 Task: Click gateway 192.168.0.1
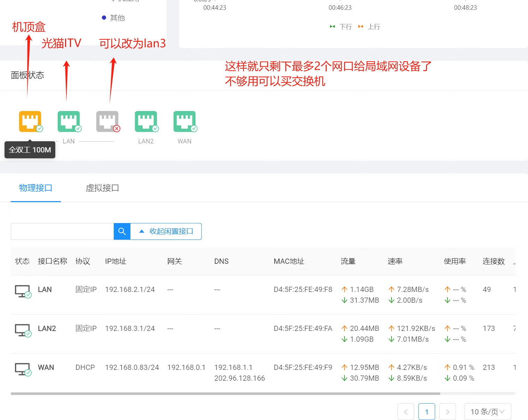(186, 367)
